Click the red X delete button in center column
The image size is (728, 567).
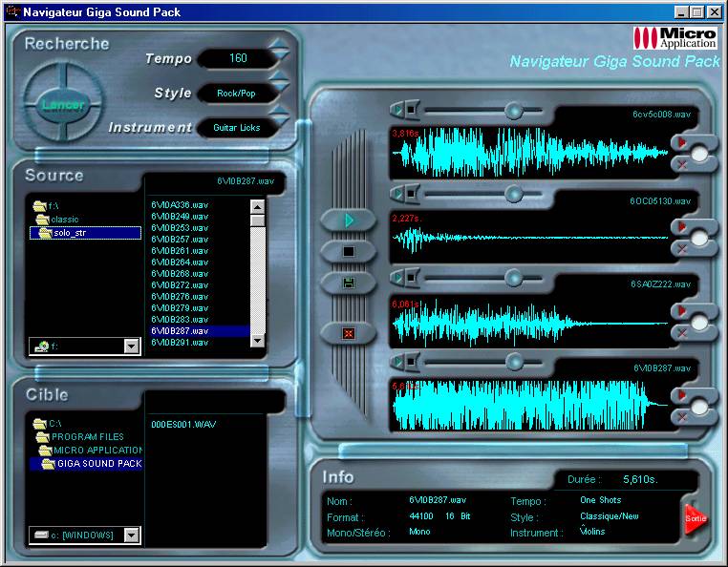coord(348,333)
